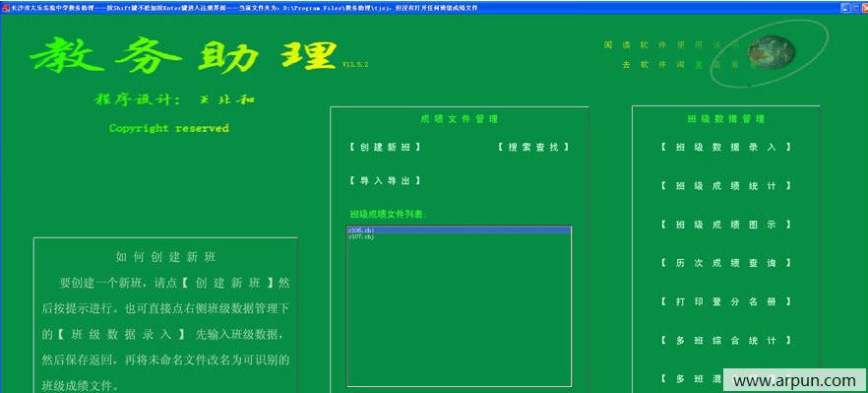This screenshot has width=868, height=393.
Task: Click the 去软件阅览后首页 link below the manual link
Action: 688,65
